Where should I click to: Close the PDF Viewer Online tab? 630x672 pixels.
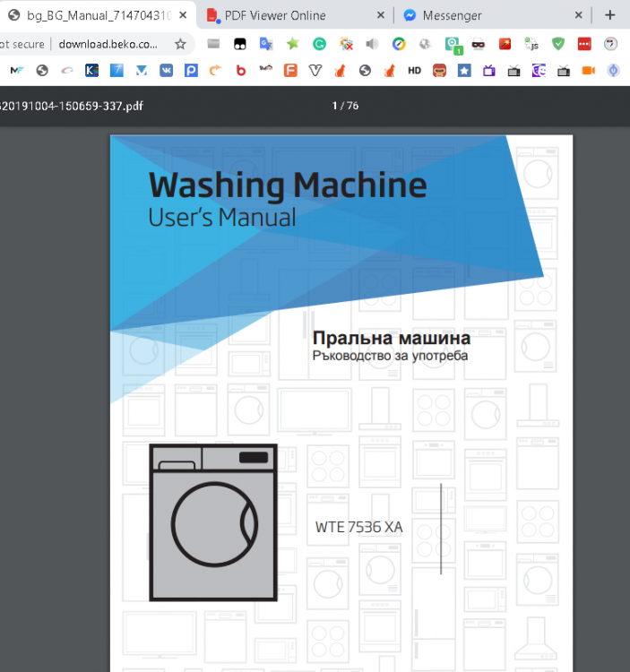(381, 15)
